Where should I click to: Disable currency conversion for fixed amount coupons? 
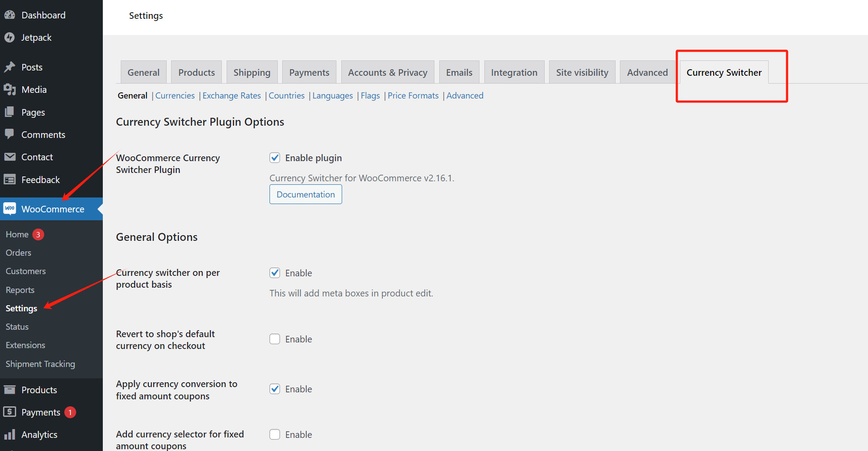(x=275, y=389)
